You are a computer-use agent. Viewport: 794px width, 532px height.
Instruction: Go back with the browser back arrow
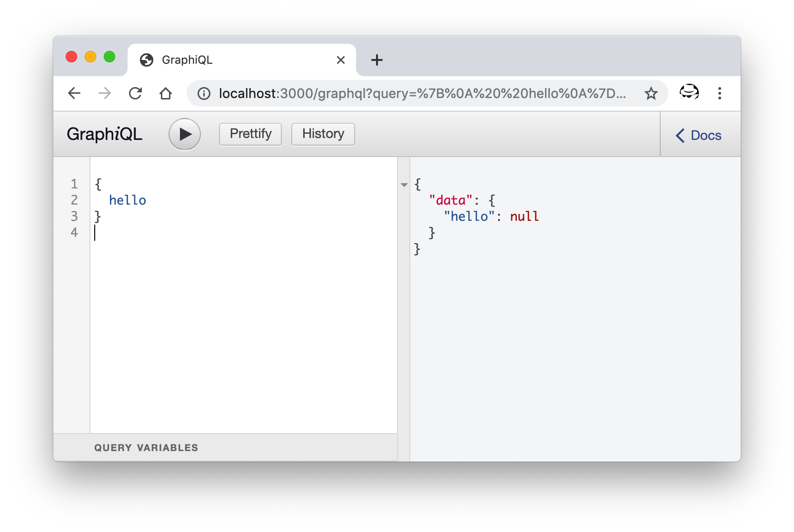(75, 93)
